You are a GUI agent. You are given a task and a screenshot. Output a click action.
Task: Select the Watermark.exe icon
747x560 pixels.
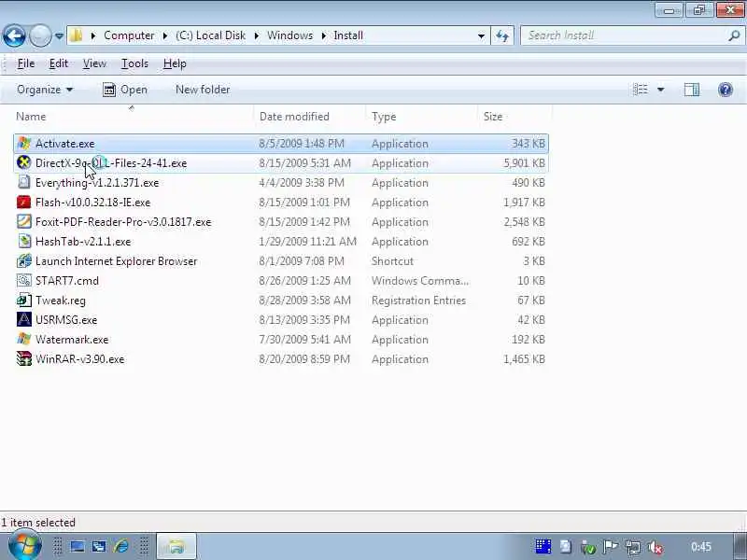click(24, 340)
